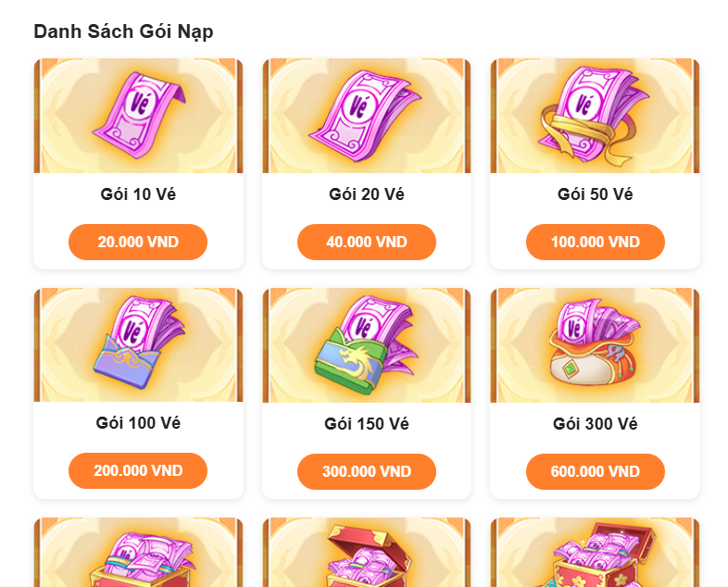Click the green dragon wallet ticket icon

click(367, 344)
